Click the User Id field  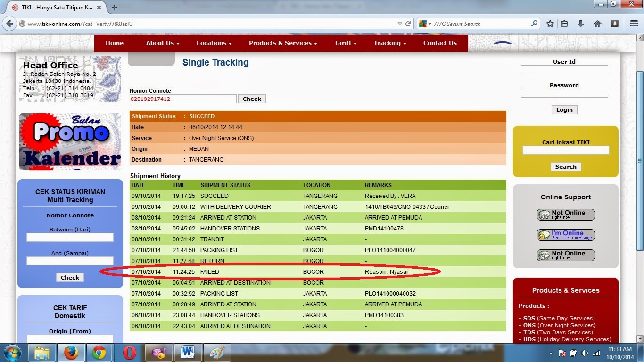point(564,70)
